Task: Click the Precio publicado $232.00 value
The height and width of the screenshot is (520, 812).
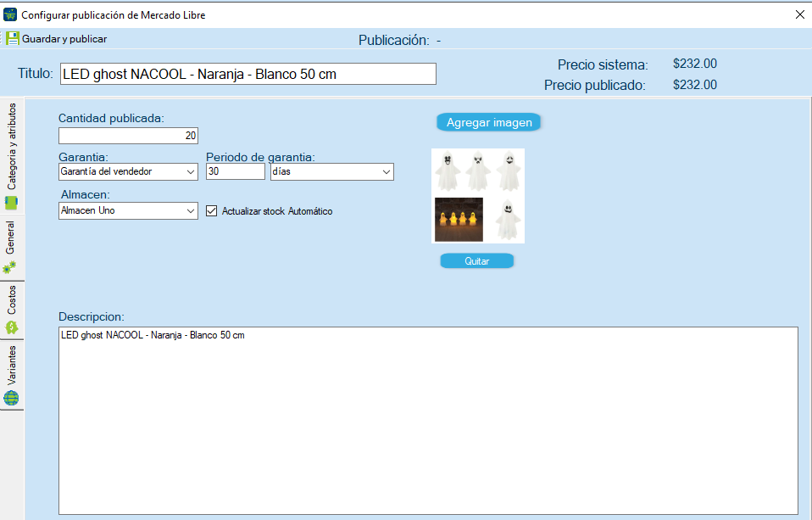Action: point(695,85)
